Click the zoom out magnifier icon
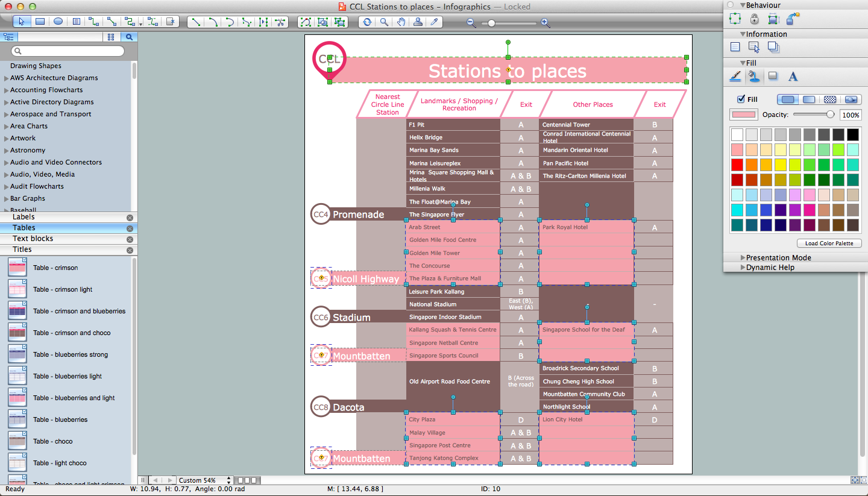The width and height of the screenshot is (868, 496). click(x=471, y=23)
